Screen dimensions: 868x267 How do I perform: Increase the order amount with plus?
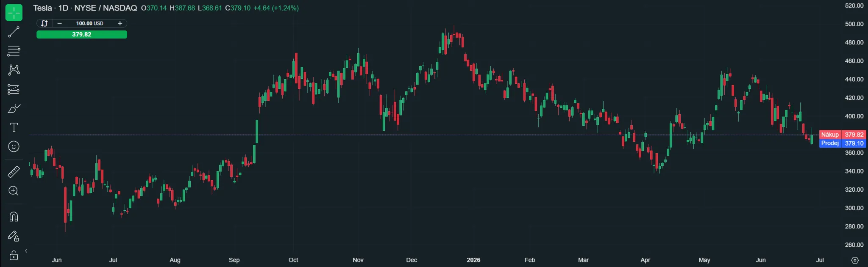tap(120, 23)
